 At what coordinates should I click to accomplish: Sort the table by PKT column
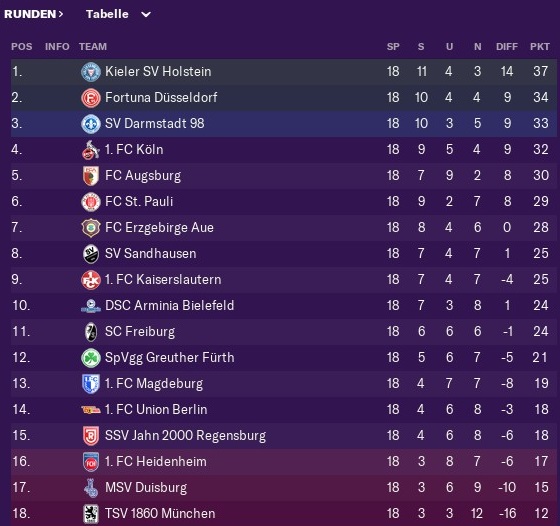pyautogui.click(x=540, y=47)
